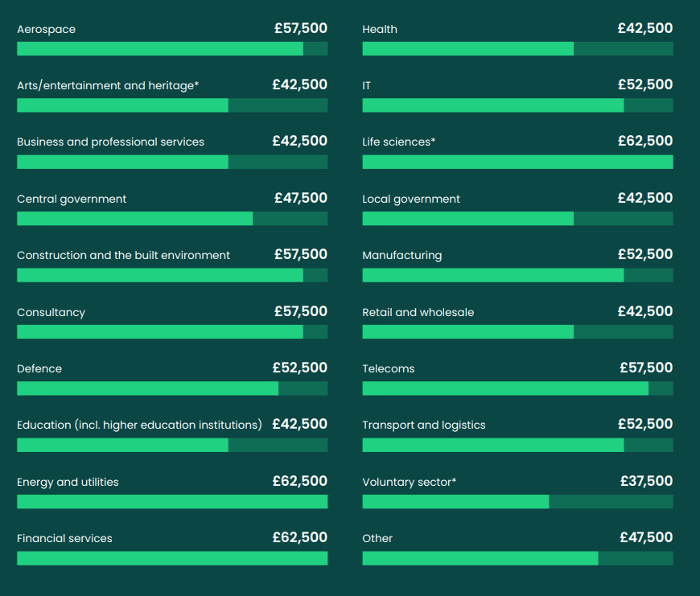Click the Aerospace salary bar

pyautogui.click(x=172, y=49)
